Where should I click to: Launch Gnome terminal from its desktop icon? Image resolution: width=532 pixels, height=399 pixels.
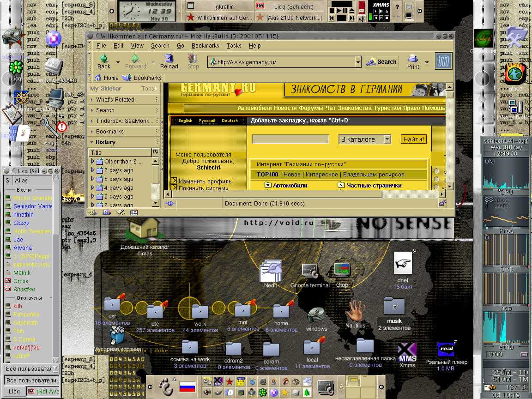point(310,272)
